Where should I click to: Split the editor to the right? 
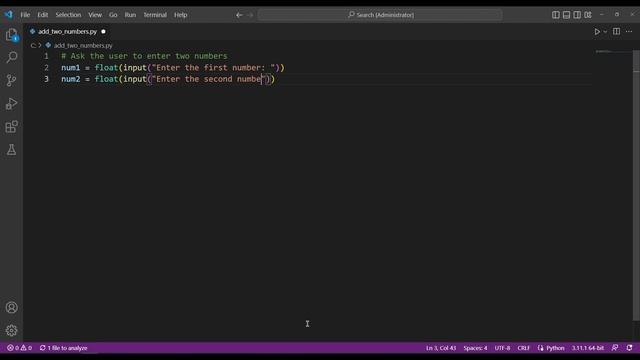click(x=616, y=31)
